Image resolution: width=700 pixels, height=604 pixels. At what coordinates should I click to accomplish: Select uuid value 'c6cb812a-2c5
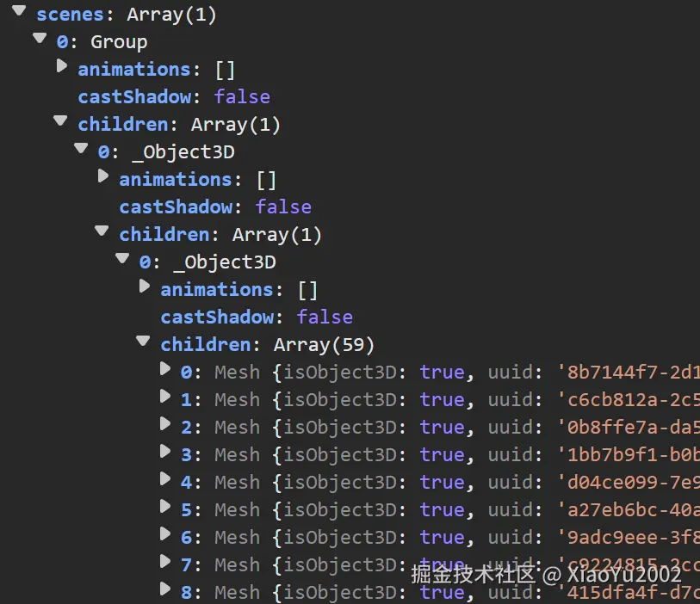click(x=629, y=400)
